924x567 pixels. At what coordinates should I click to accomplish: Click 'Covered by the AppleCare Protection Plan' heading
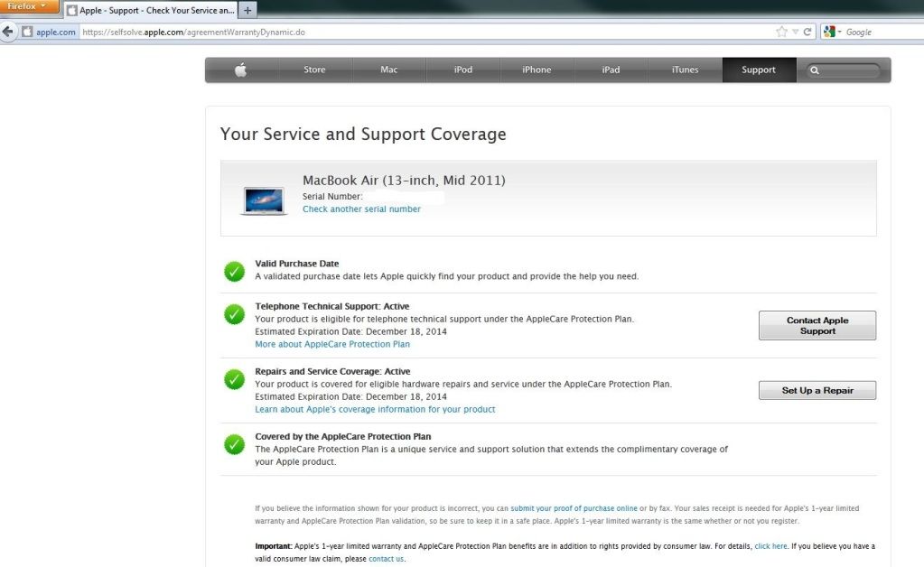(x=343, y=436)
